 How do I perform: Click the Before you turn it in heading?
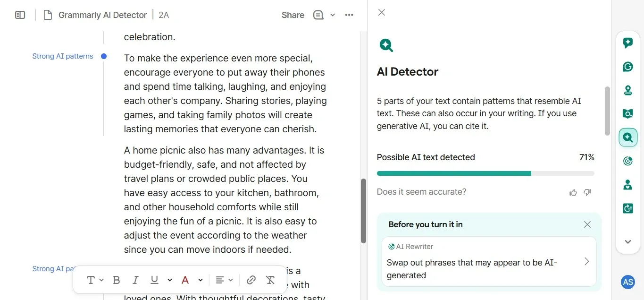coord(426,224)
